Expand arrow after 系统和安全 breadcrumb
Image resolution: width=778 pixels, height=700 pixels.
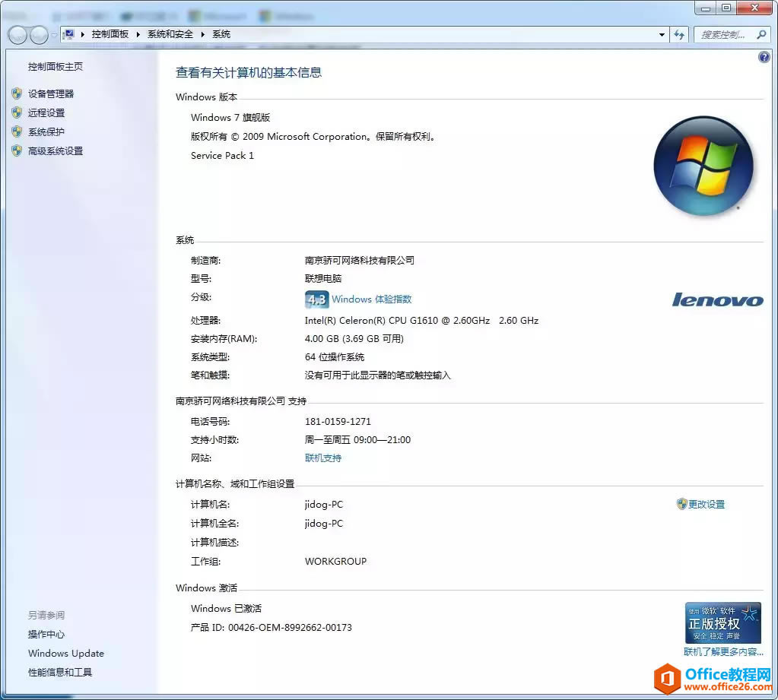pyautogui.click(x=202, y=34)
